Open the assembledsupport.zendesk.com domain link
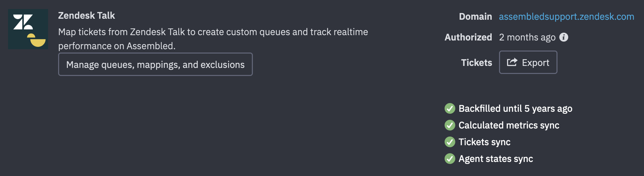 [x=567, y=16]
